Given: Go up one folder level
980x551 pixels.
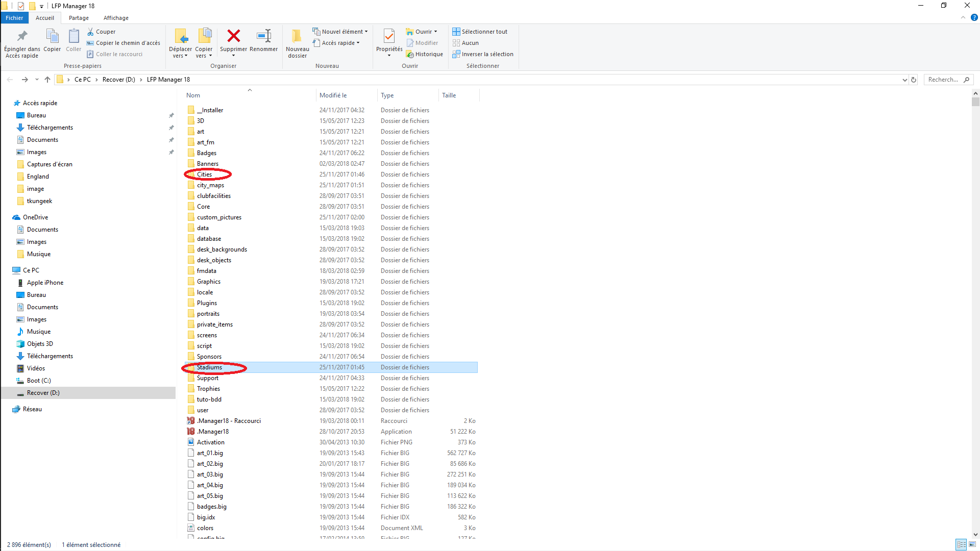Looking at the screenshot, I should (47, 80).
